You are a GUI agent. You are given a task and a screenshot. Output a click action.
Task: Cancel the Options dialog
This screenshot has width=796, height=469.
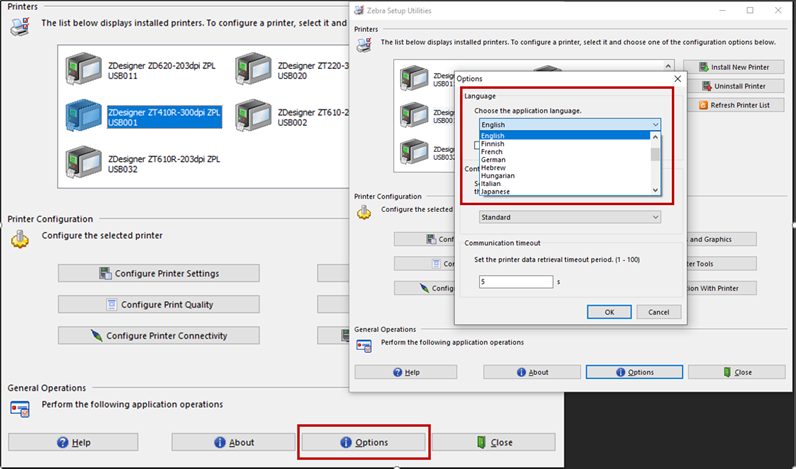658,312
